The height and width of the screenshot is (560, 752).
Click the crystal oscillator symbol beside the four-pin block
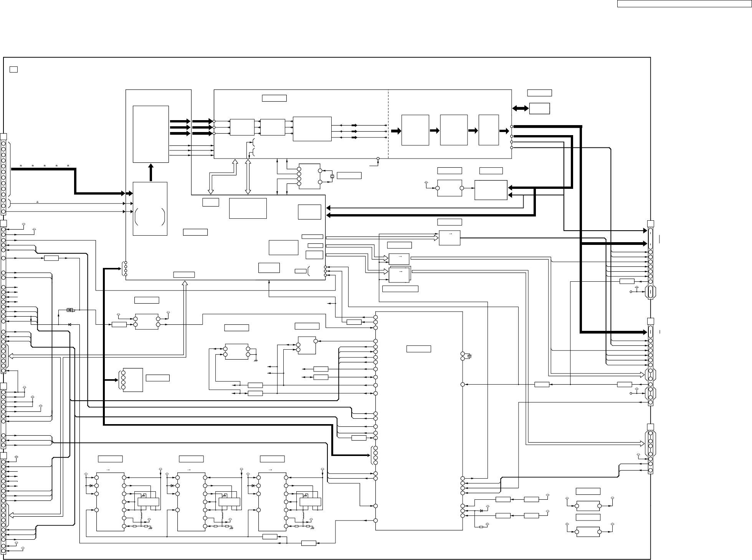click(x=332, y=176)
